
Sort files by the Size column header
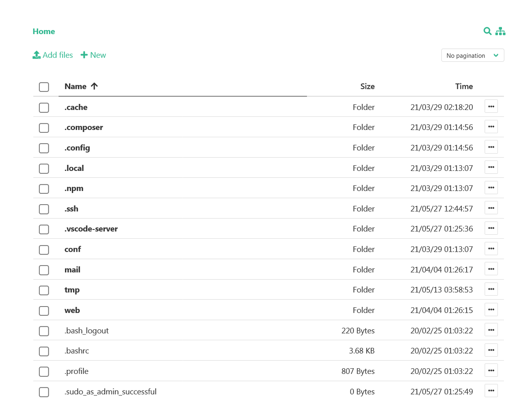coord(367,86)
